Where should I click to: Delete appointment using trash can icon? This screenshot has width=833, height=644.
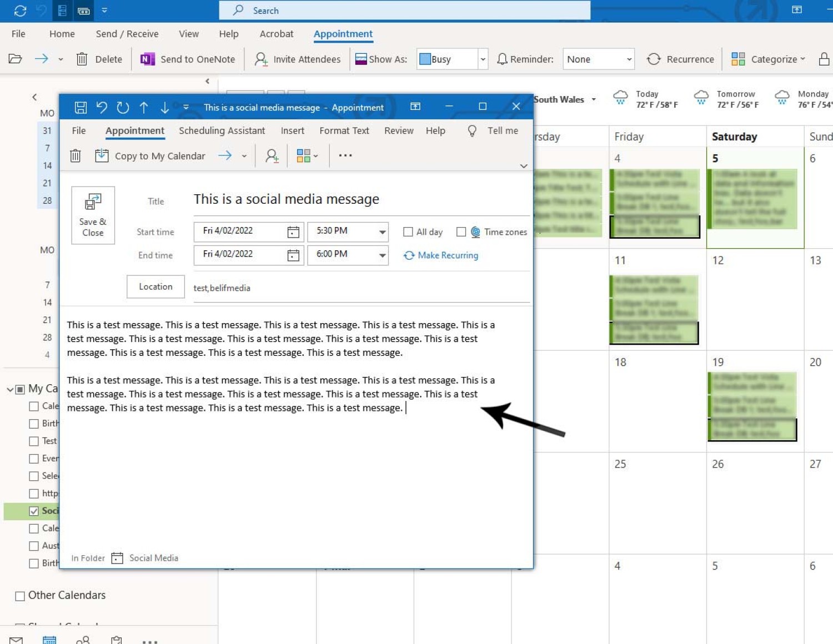(x=76, y=156)
